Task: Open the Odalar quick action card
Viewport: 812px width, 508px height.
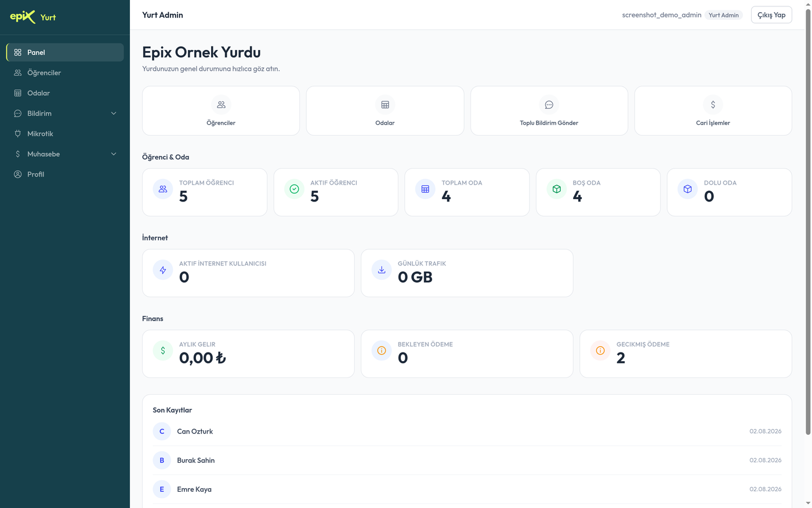Action: pyautogui.click(x=385, y=111)
